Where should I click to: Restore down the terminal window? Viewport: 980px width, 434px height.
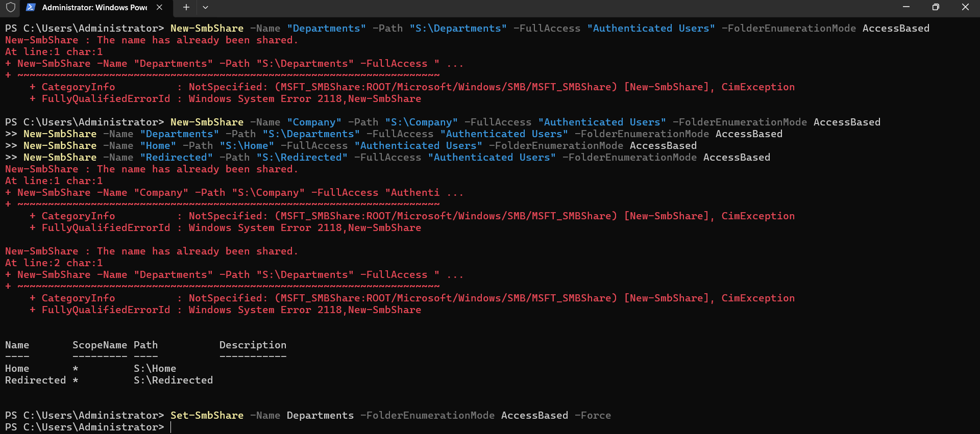[936, 7]
